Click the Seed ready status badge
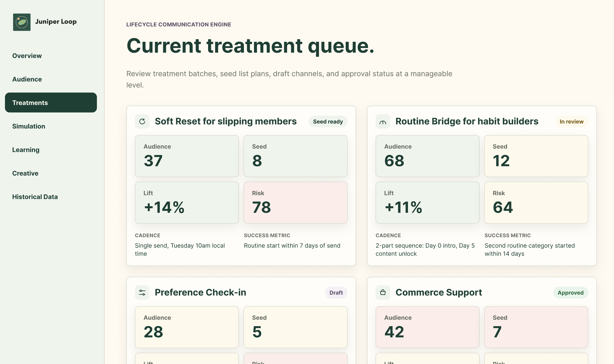 coord(328,122)
